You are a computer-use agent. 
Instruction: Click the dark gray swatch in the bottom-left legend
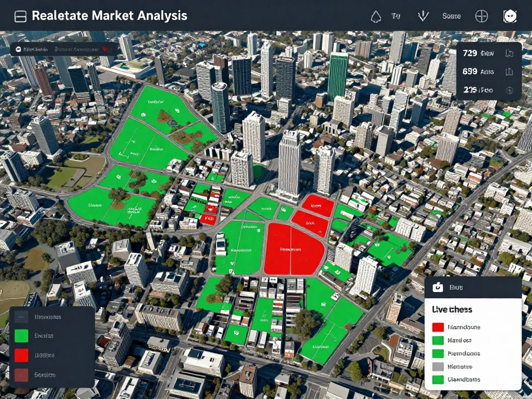click(21, 317)
